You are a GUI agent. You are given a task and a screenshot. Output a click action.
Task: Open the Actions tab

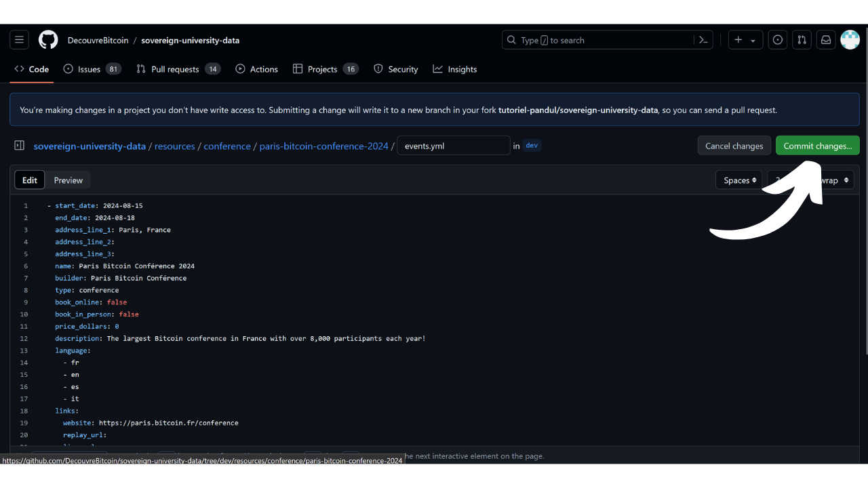[x=257, y=69]
